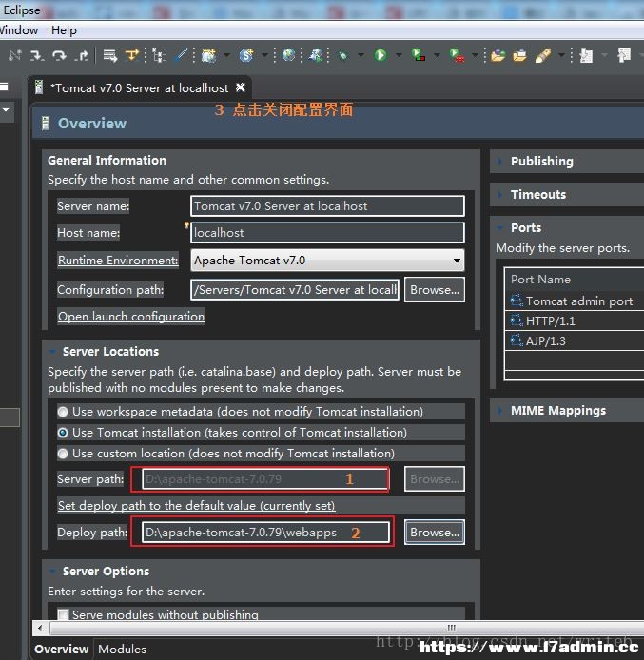The image size is (644, 660).
Task: Open the Run dropdown arrow
Action: 399,55
